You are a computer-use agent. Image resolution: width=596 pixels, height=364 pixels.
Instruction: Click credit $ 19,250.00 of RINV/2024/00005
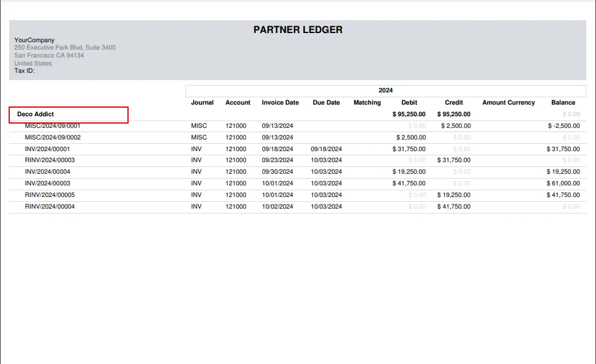[x=454, y=195]
